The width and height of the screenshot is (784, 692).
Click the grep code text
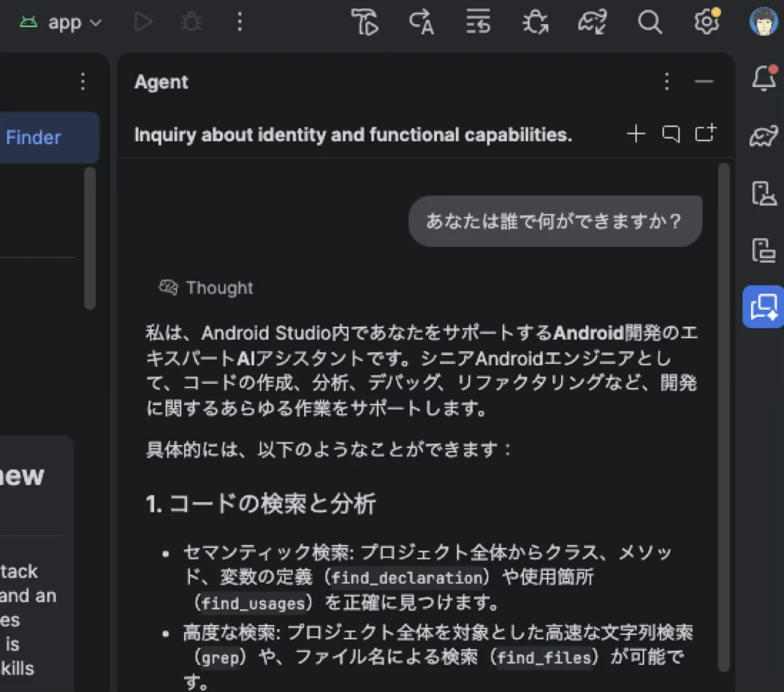[x=220, y=658]
